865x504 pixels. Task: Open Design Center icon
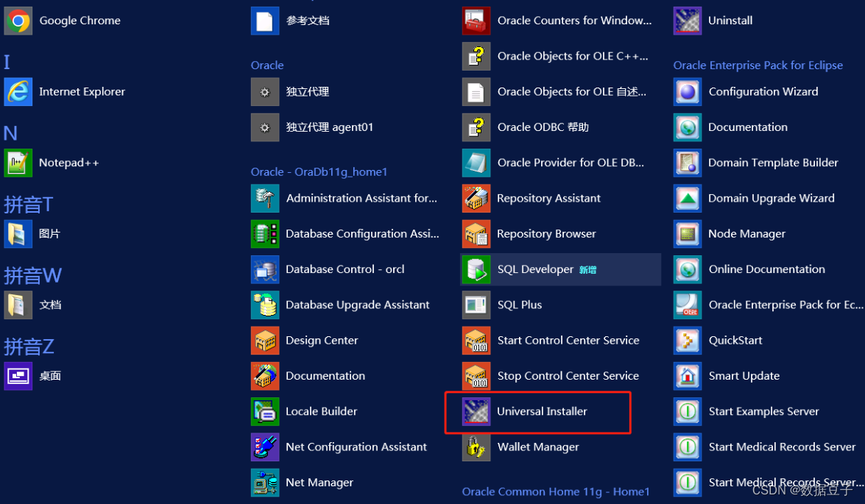pyautogui.click(x=265, y=341)
